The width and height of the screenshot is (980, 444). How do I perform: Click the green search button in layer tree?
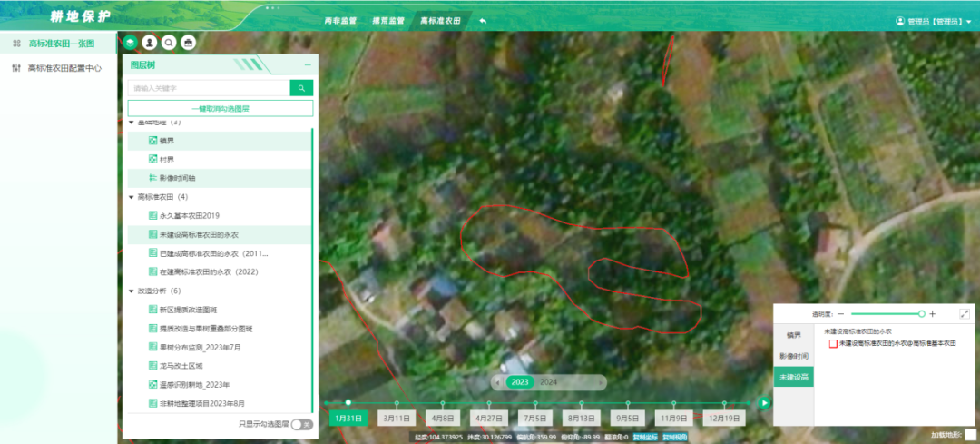pyautogui.click(x=301, y=88)
